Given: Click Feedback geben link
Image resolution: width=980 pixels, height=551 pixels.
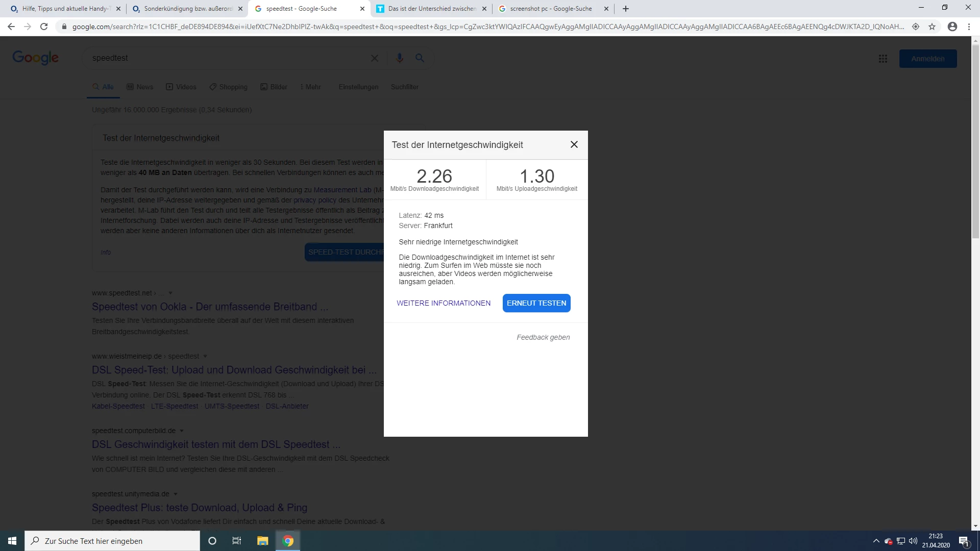Looking at the screenshot, I should [543, 337].
